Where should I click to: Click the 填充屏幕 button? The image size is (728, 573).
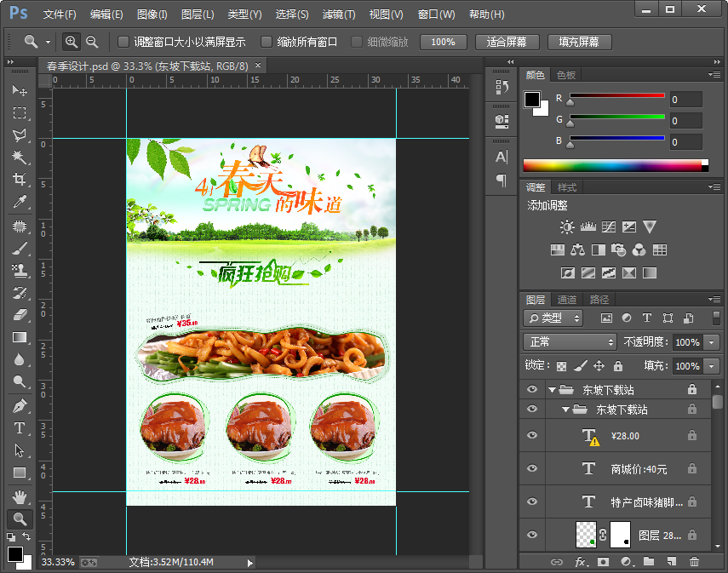(x=579, y=42)
